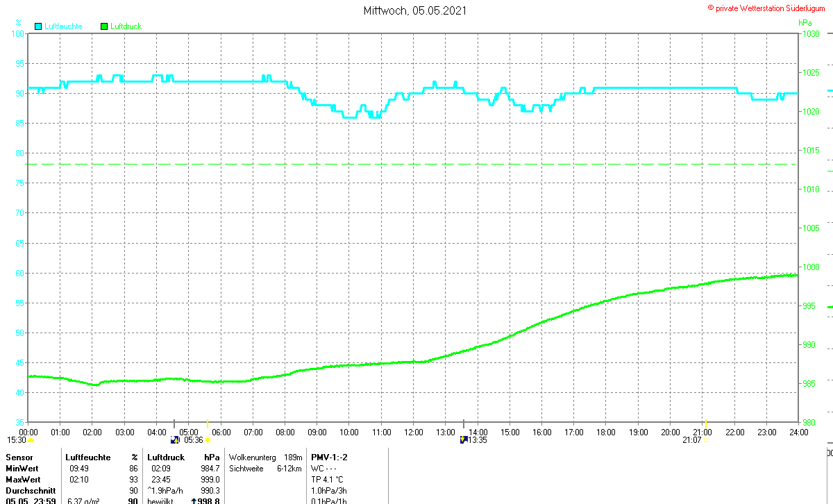Click the yellow sunrise marker on time axis
Image resolution: width=833 pixels, height=504 pixels.
tap(208, 423)
